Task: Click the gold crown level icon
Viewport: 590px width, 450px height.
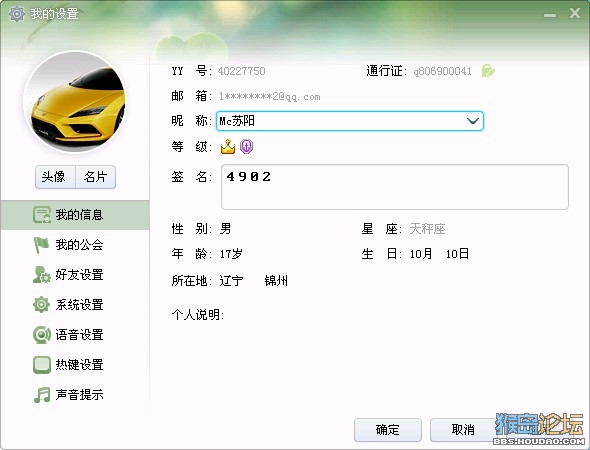Action: pyautogui.click(x=228, y=146)
